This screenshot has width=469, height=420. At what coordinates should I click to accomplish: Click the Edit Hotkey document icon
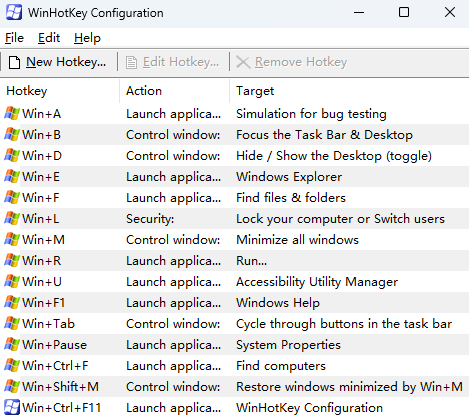[x=131, y=62]
